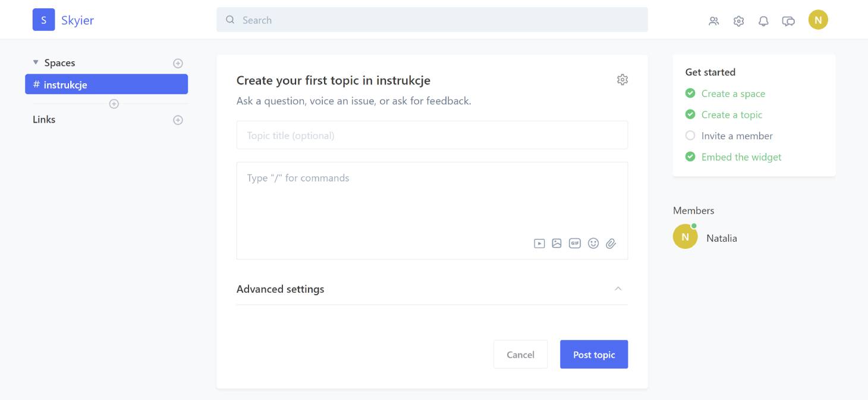
Task: Open the user profile avatar menu
Action: click(818, 20)
